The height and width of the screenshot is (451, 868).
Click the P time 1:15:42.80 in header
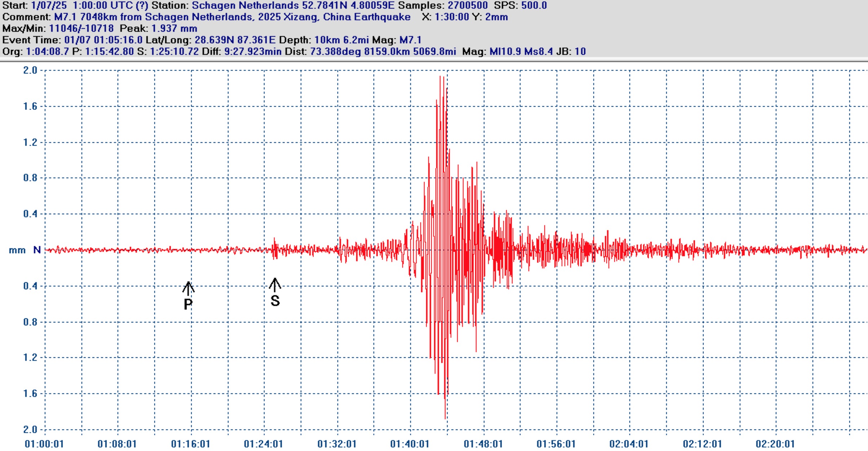110,52
